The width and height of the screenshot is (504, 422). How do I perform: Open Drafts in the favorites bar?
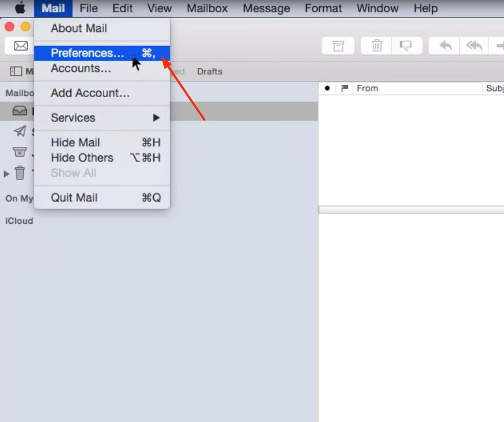tap(210, 71)
